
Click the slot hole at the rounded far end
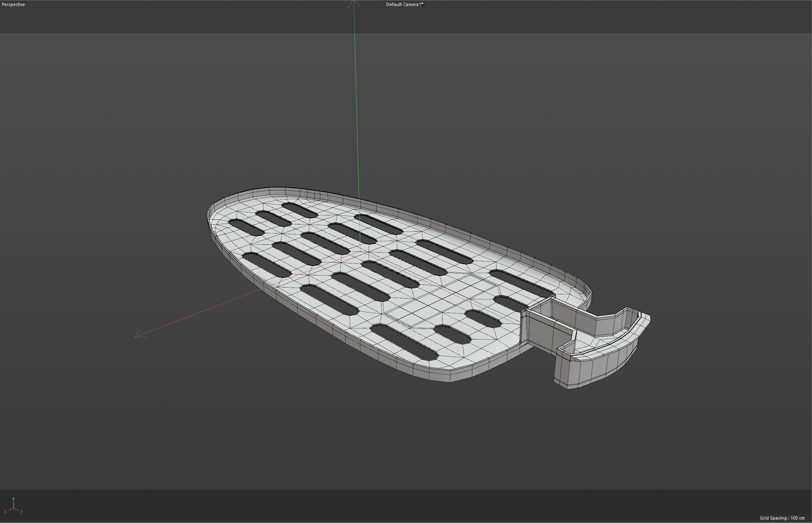[246, 227]
